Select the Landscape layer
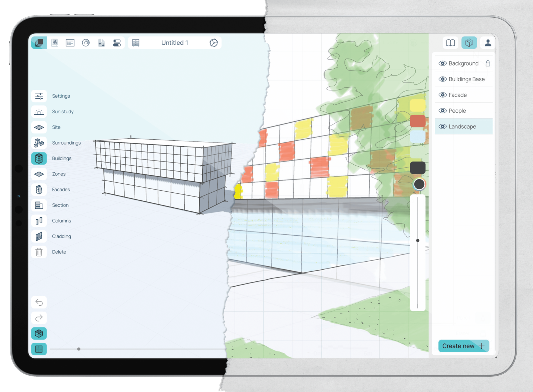Screen dimensions: 533x392 pyautogui.click(x=463, y=126)
